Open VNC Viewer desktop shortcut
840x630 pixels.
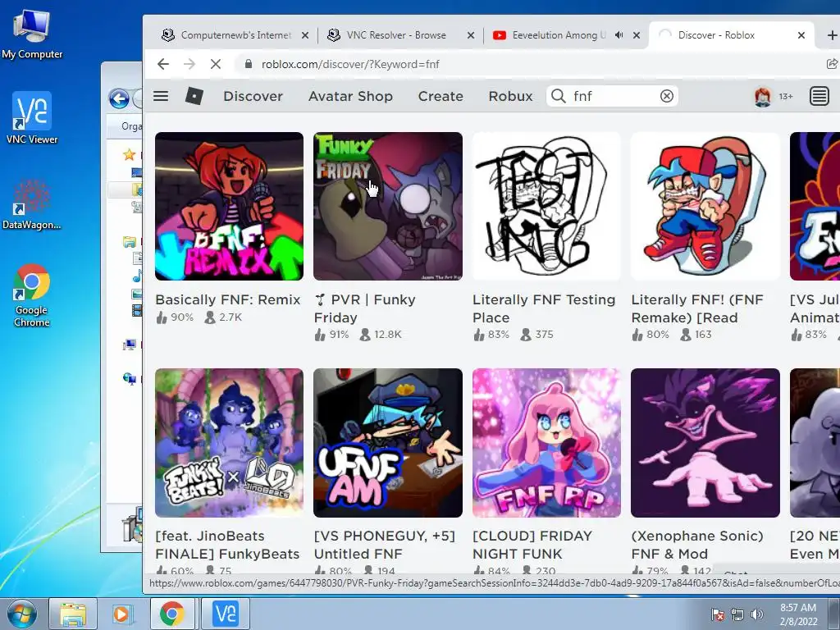coord(32,118)
